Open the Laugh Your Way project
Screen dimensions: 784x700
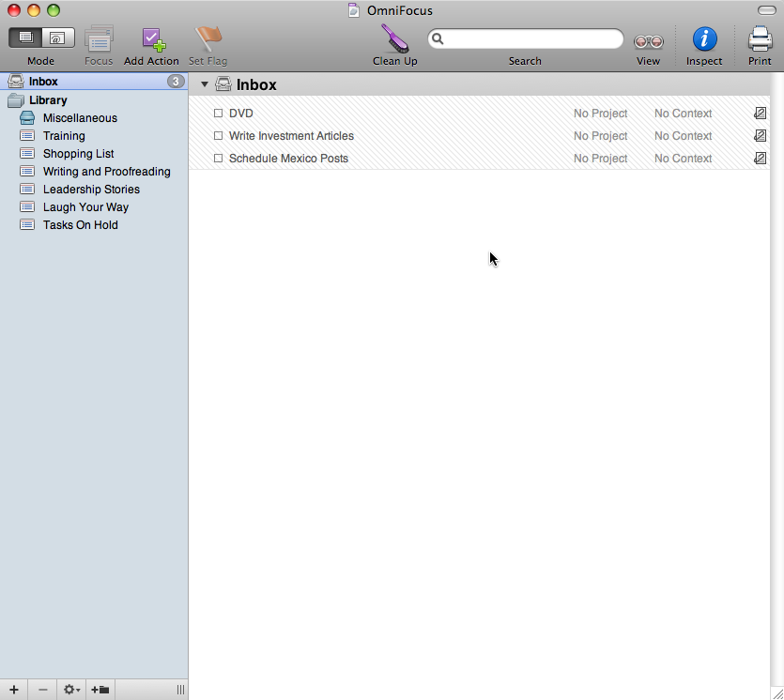tap(94, 206)
